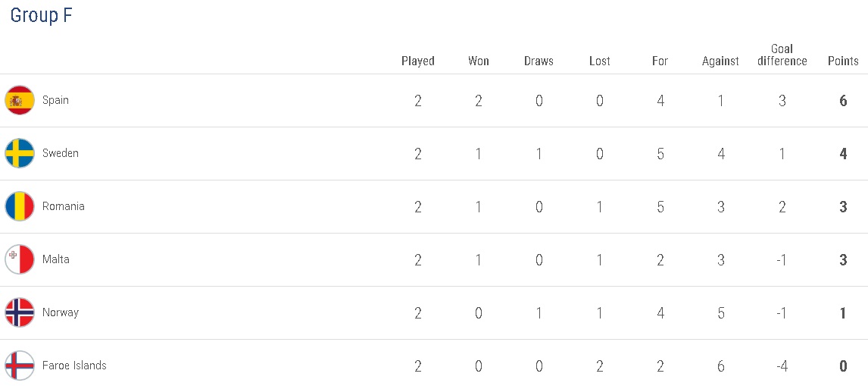The image size is (868, 386).
Task: Click Spain's points total of 6
Action: pos(843,100)
